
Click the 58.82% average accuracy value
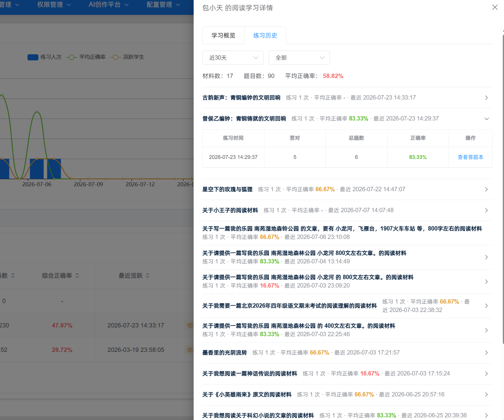point(333,76)
